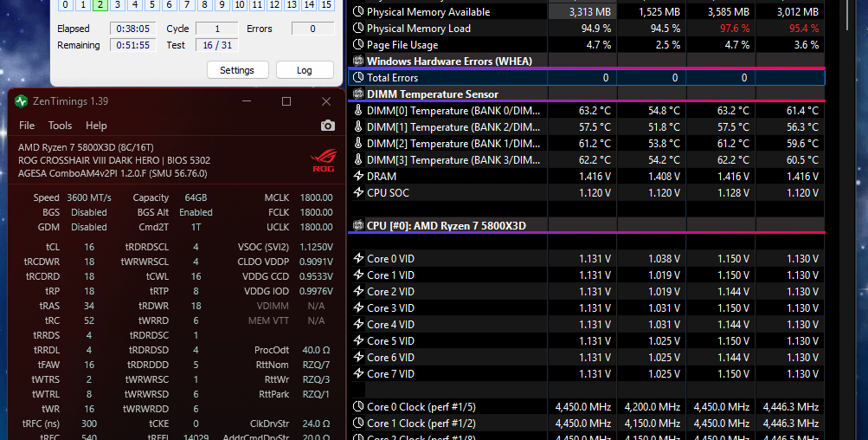Click the Cycle count field
Image resolution: width=868 pixels, height=440 pixels.
(x=217, y=29)
